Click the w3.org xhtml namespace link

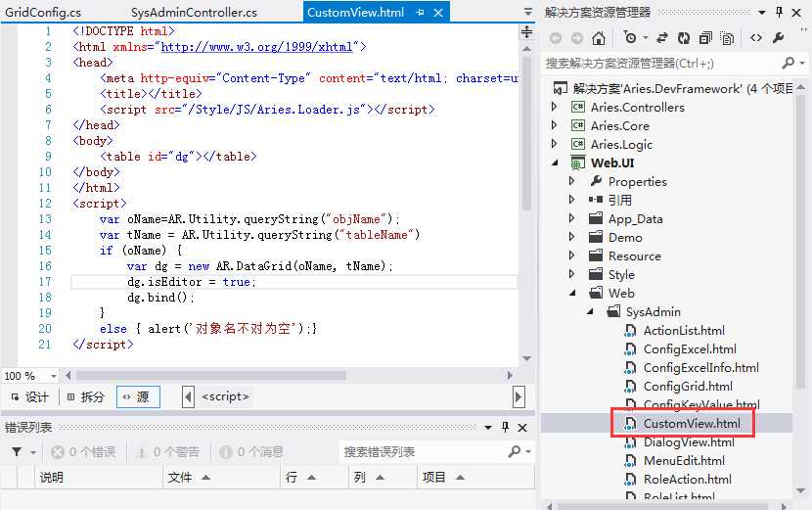point(257,47)
